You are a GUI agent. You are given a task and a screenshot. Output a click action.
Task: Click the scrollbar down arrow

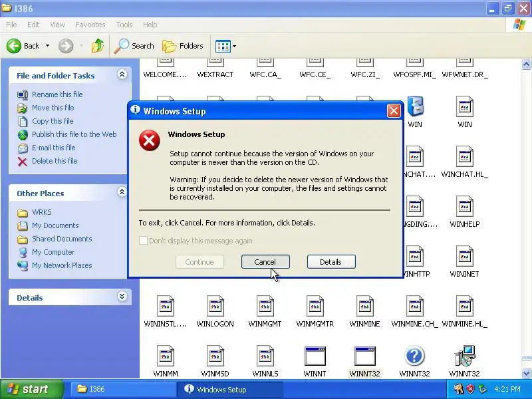tap(526, 373)
